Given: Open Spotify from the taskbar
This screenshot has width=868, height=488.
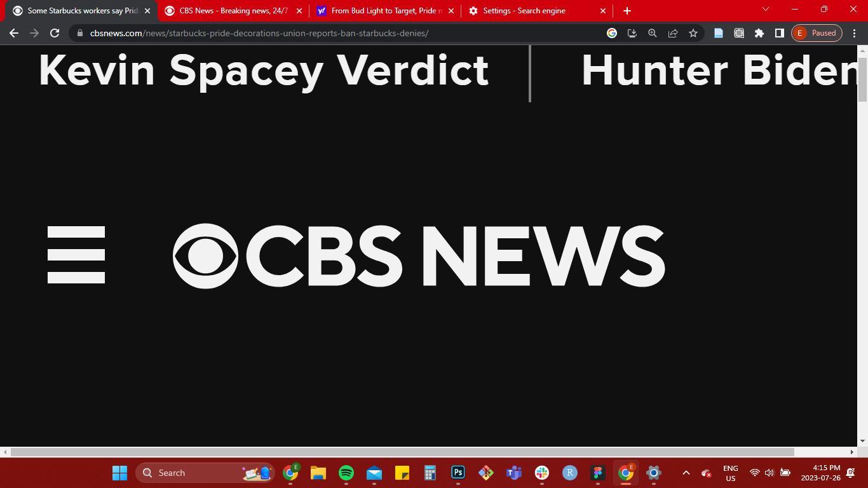Looking at the screenshot, I should (x=346, y=473).
